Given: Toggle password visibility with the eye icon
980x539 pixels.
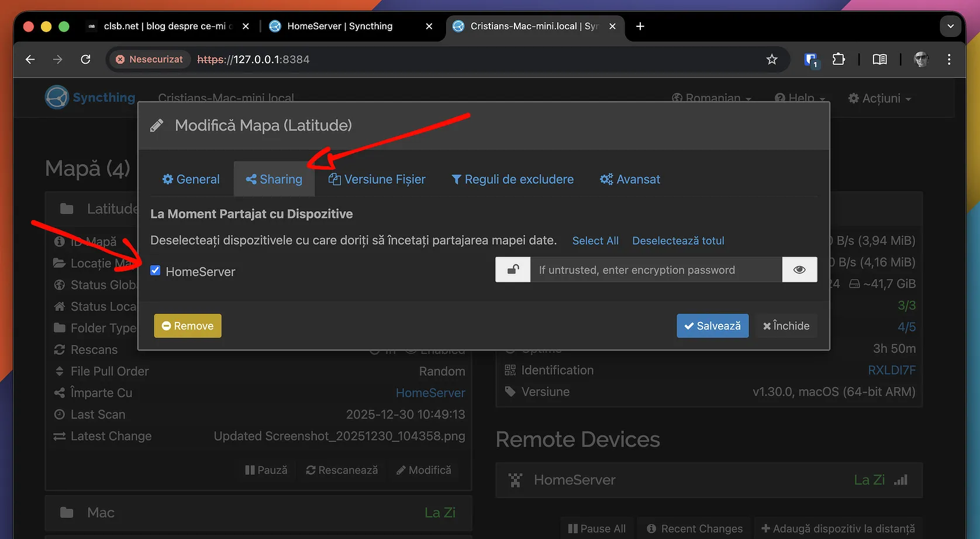Looking at the screenshot, I should pos(799,270).
